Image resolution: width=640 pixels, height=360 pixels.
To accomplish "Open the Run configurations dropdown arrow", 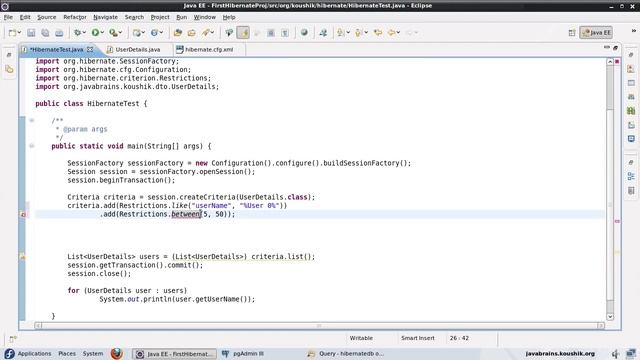I will coord(102,33).
